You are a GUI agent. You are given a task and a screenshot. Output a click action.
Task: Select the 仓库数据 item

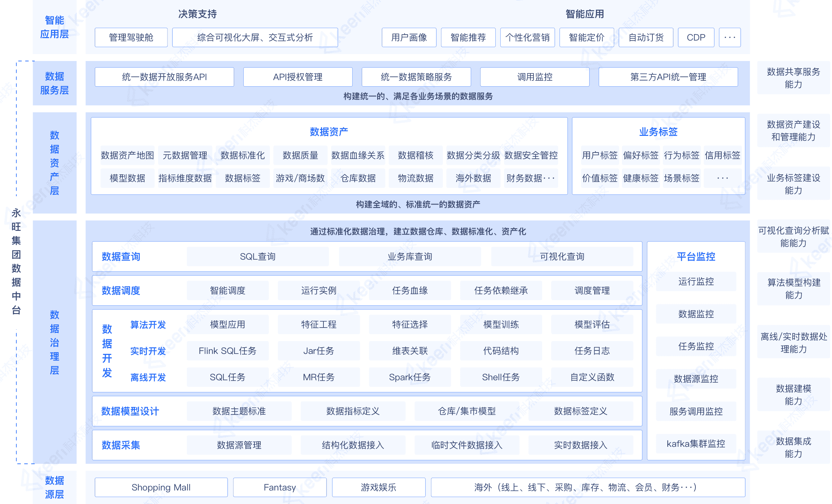[358, 178]
